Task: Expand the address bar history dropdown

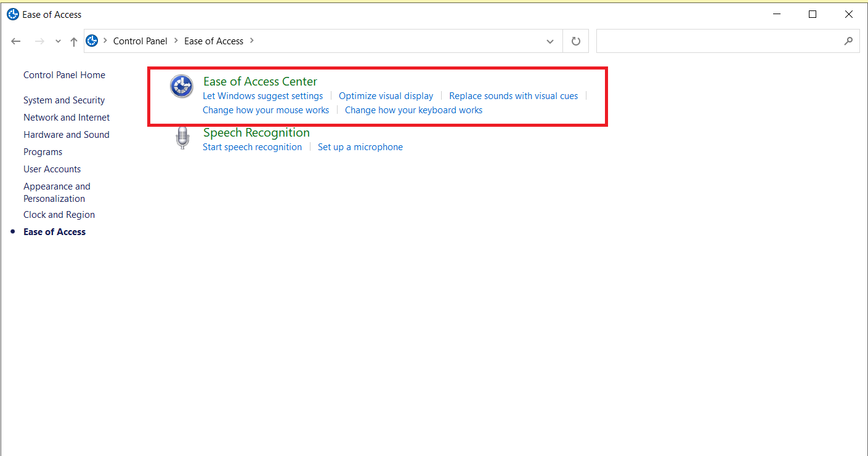Action: [550, 41]
